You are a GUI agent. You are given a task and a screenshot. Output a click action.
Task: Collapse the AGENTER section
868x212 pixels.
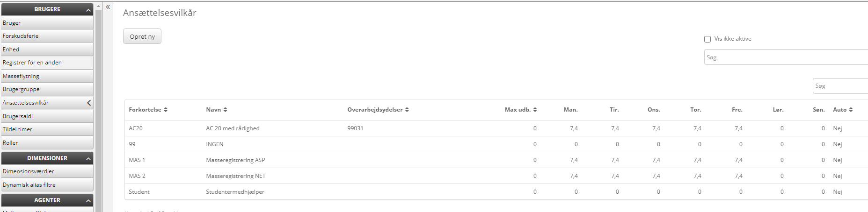click(88, 201)
